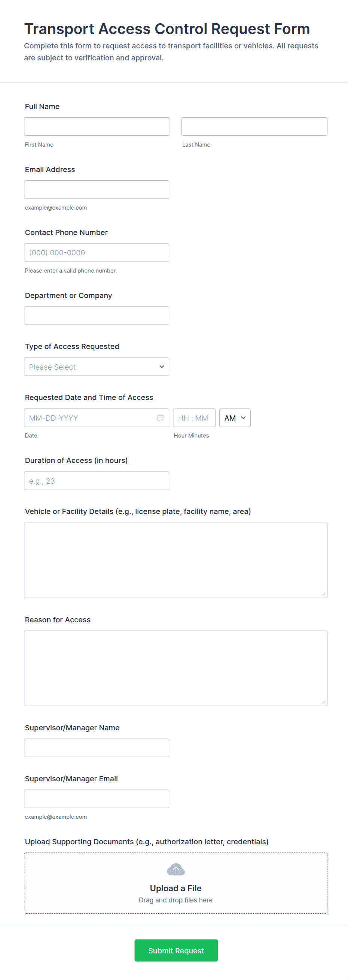This screenshot has width=348, height=980.
Task: Open the Type of Access Requested dropdown
Action: pyautogui.click(x=97, y=367)
